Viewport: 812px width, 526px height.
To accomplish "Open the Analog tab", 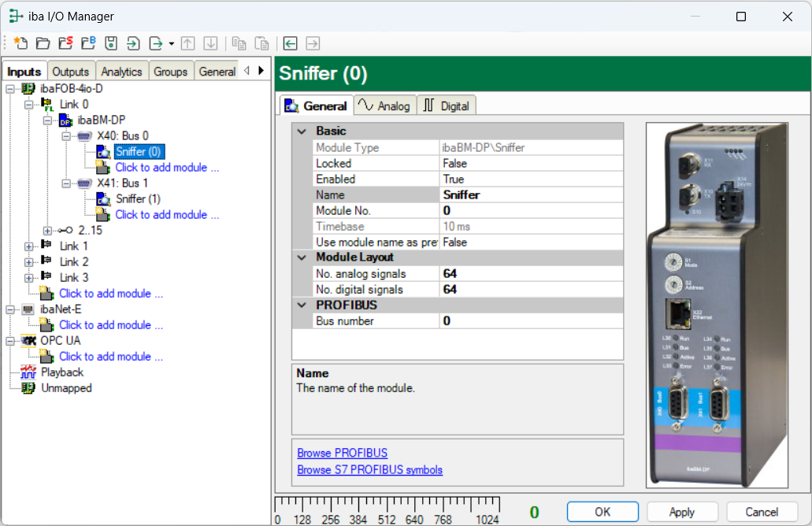I will 384,106.
